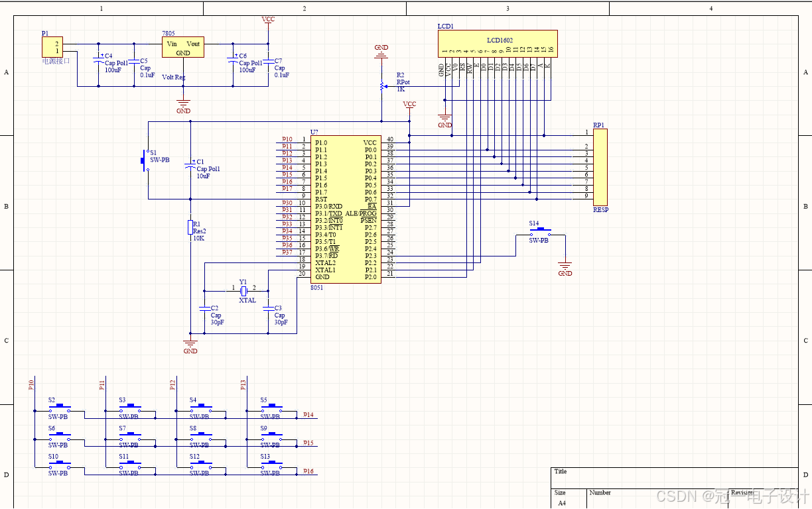Click the Y1 XTAL crystal symbol
The height and width of the screenshot is (509, 812).
pyautogui.click(x=243, y=290)
